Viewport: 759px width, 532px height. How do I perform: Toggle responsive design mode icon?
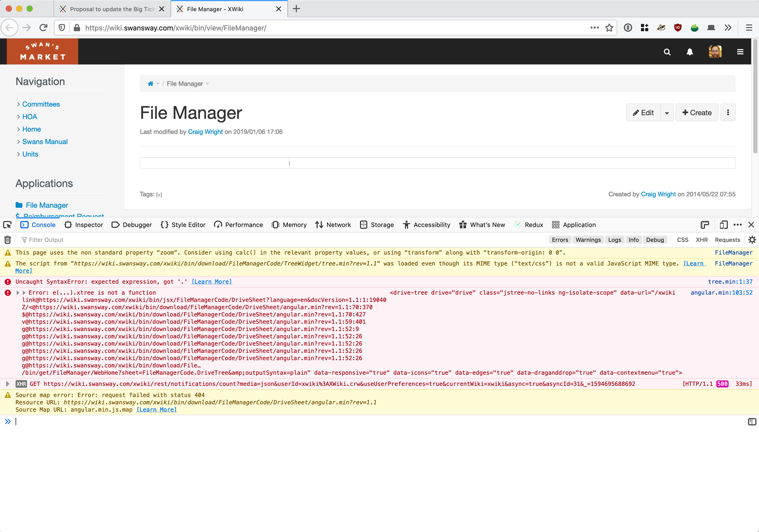click(x=724, y=225)
